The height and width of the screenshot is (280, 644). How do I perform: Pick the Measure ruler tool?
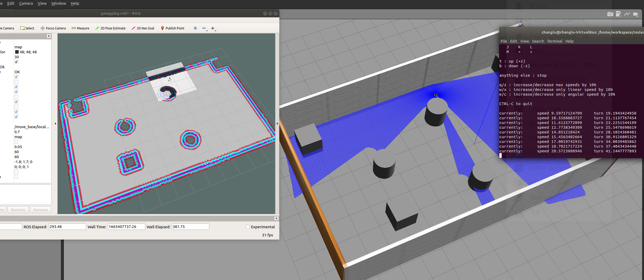[x=80, y=28]
